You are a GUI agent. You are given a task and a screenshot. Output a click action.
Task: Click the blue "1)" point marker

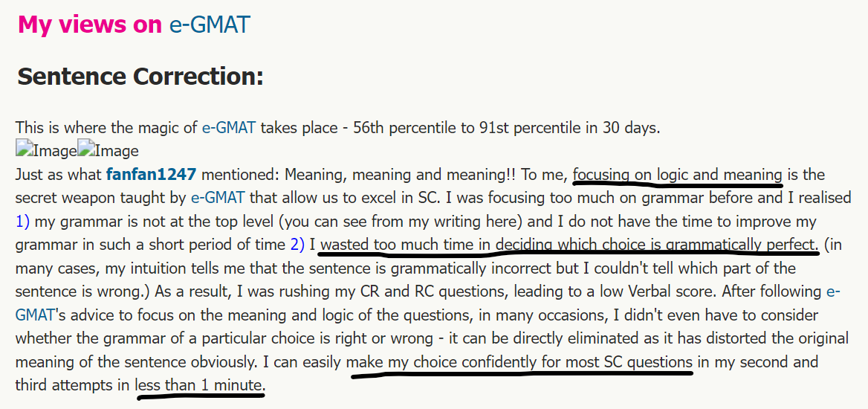coord(22,222)
